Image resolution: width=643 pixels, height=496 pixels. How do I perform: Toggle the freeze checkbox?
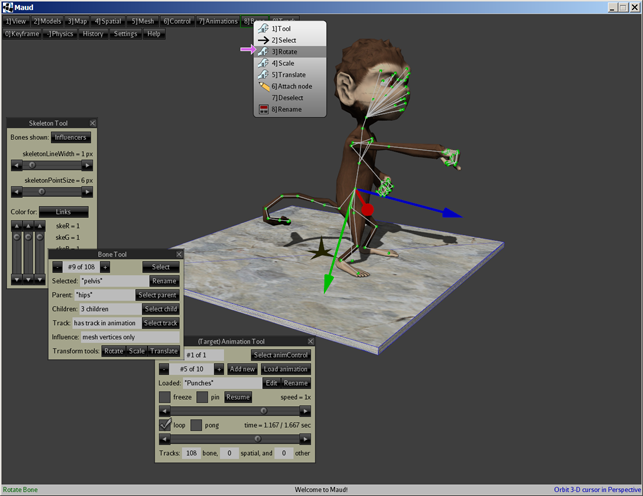click(x=165, y=397)
